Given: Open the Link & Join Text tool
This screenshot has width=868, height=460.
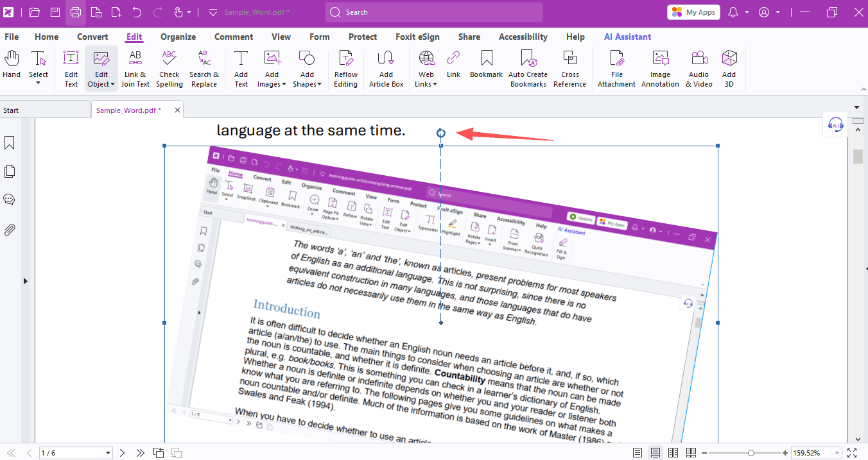Looking at the screenshot, I should pos(135,68).
